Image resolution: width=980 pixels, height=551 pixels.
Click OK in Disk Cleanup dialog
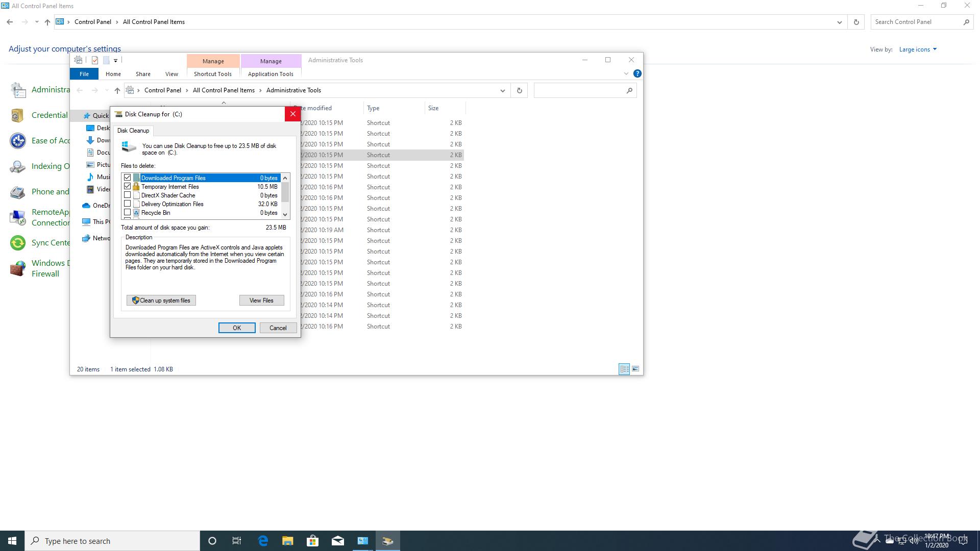pos(237,328)
